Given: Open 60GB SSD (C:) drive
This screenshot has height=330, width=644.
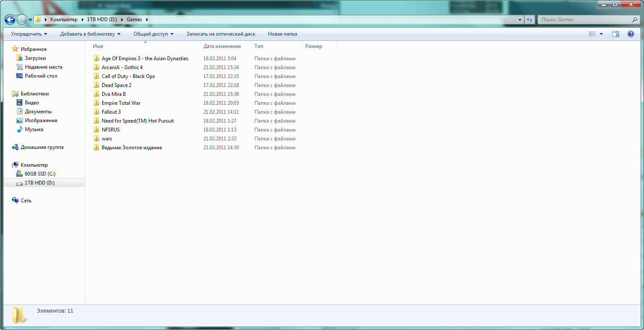Looking at the screenshot, I should tap(40, 174).
